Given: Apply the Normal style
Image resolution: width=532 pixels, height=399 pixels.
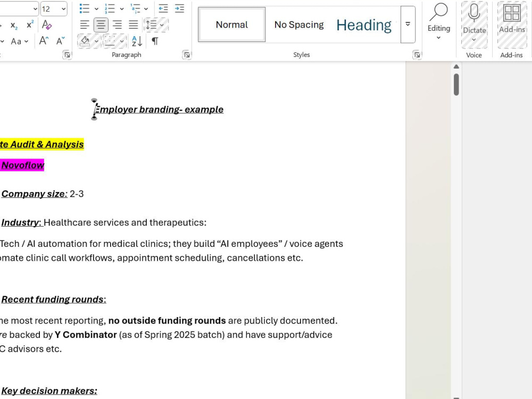Looking at the screenshot, I should [232, 24].
